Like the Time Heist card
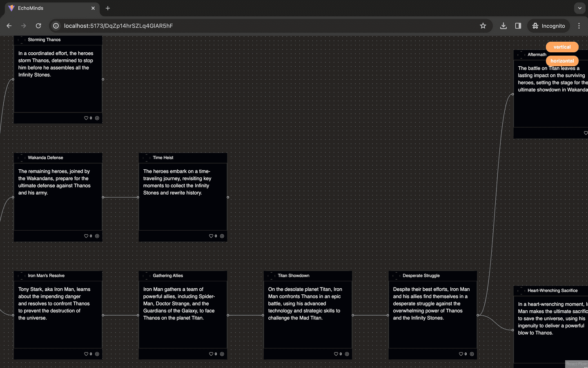This screenshot has height=368, width=588. [211, 236]
